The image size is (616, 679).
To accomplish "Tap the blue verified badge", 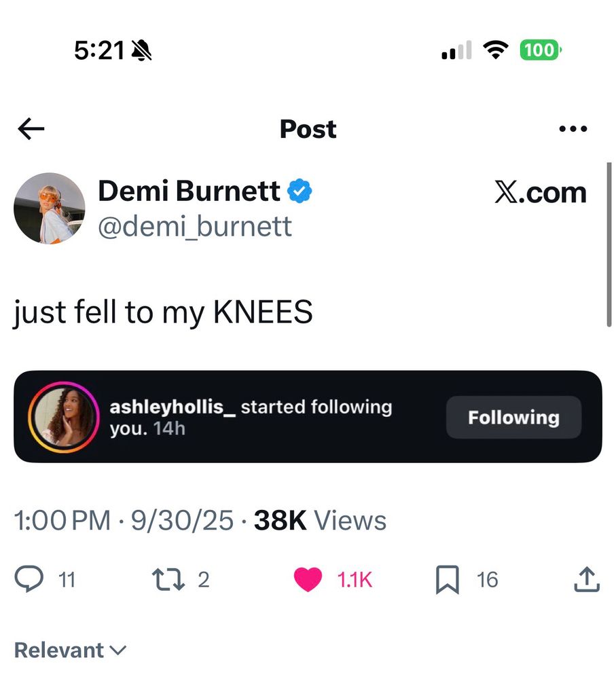I will 300,192.
